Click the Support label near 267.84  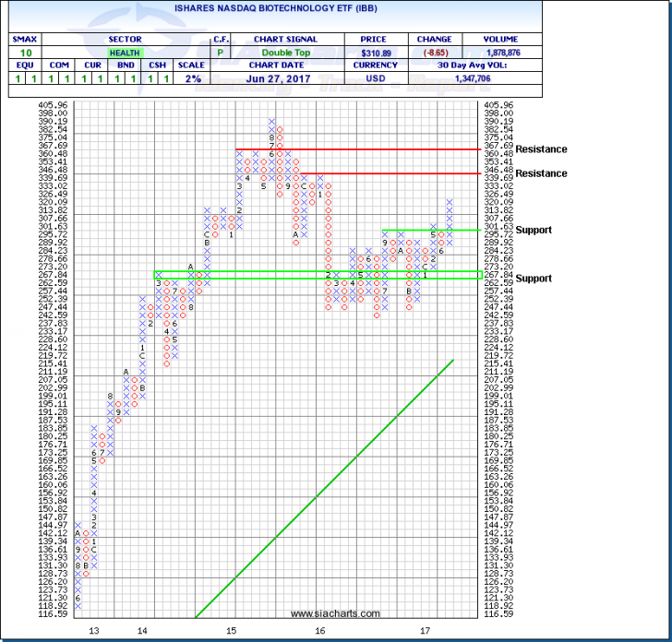[534, 278]
